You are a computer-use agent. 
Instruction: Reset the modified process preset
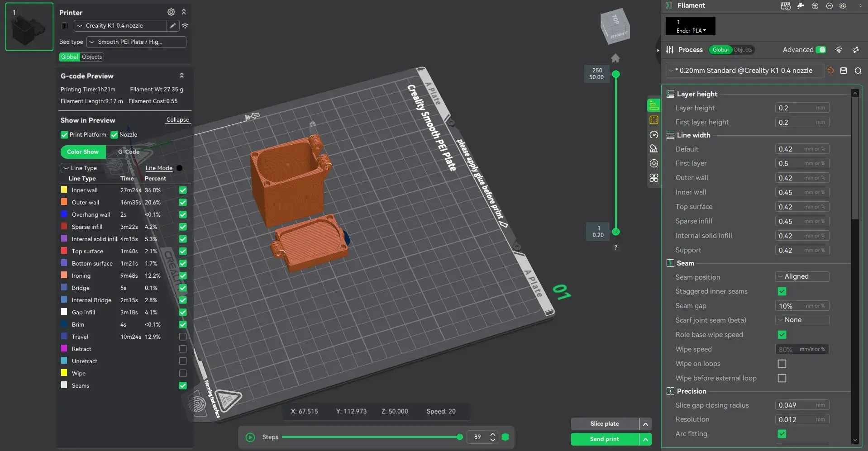(830, 71)
